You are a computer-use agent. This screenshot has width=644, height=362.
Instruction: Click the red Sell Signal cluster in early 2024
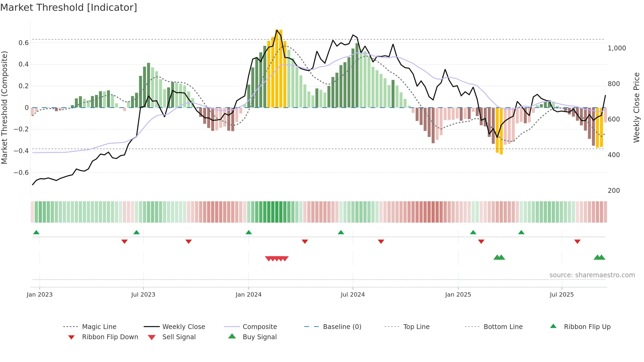pos(277,258)
